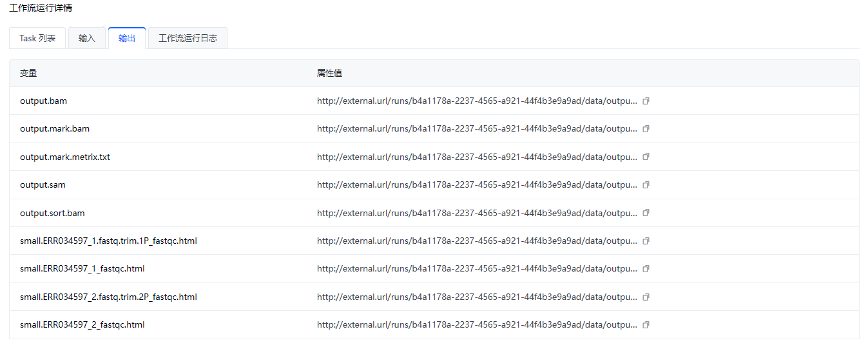This screenshot has height=347, width=868.
Task: Open the 工作流运行日志 tab
Action: pyautogui.click(x=188, y=38)
